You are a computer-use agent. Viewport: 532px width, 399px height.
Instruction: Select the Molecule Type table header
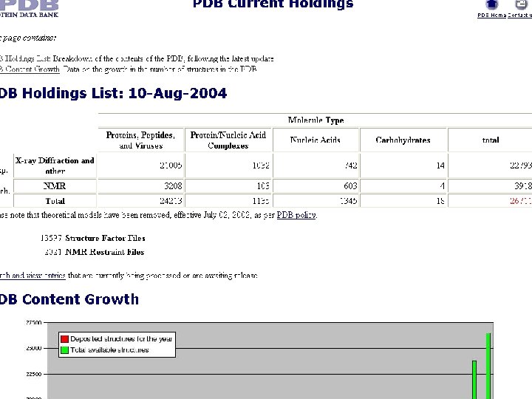pos(316,120)
